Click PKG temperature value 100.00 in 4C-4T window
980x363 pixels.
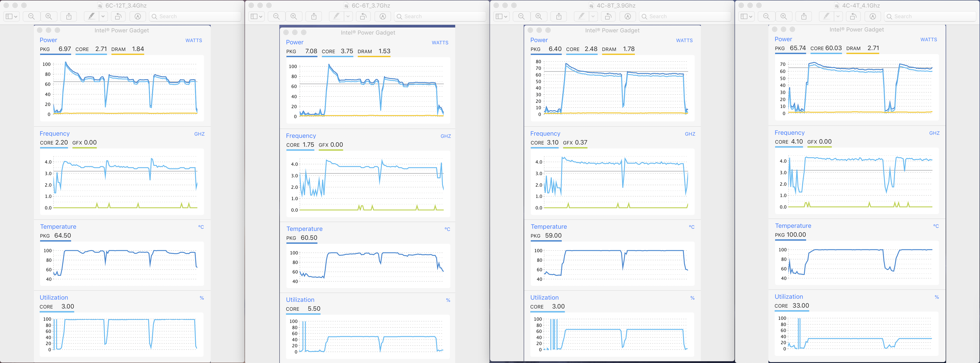point(796,235)
